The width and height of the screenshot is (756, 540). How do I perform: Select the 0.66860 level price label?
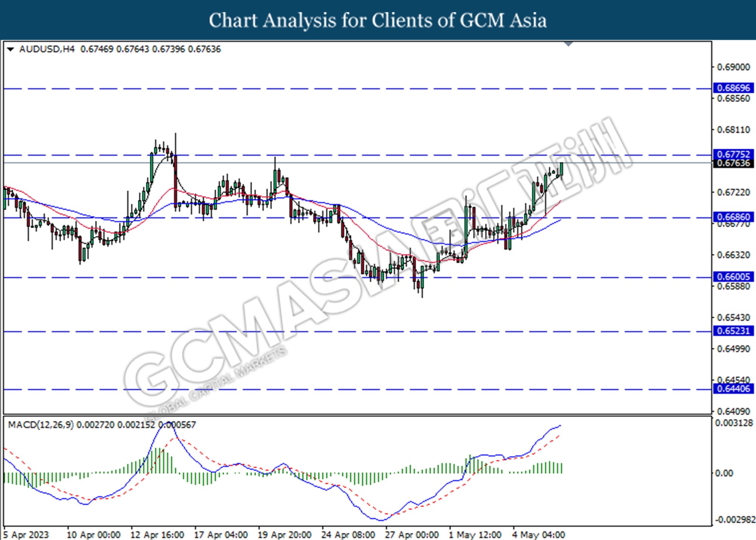(733, 217)
